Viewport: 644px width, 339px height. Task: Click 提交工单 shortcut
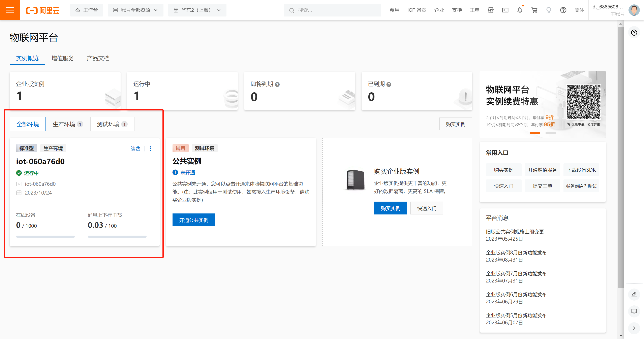click(x=542, y=186)
